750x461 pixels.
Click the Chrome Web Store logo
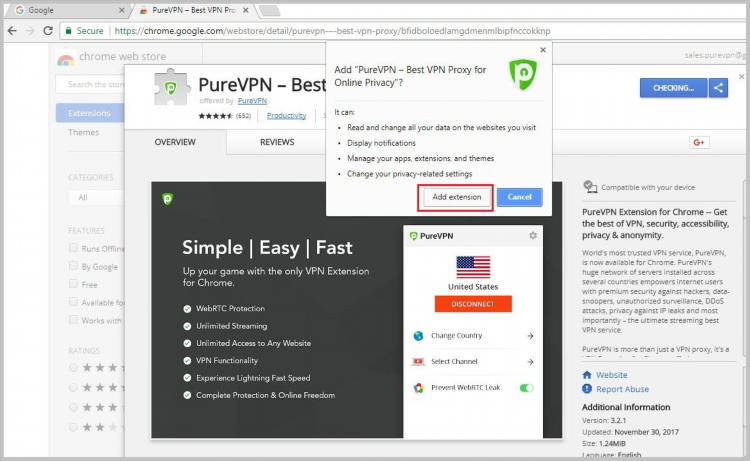pyautogui.click(x=66, y=58)
